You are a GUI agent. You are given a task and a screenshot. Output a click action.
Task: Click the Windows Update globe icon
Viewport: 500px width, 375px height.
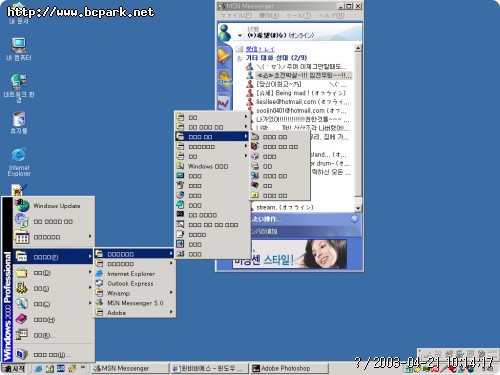22,206
